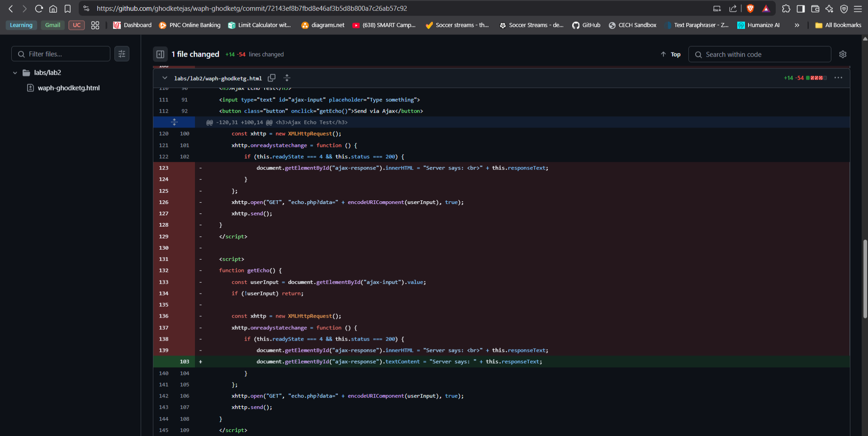
Task: Open Text Paraphraser bookmark
Action: 697,25
